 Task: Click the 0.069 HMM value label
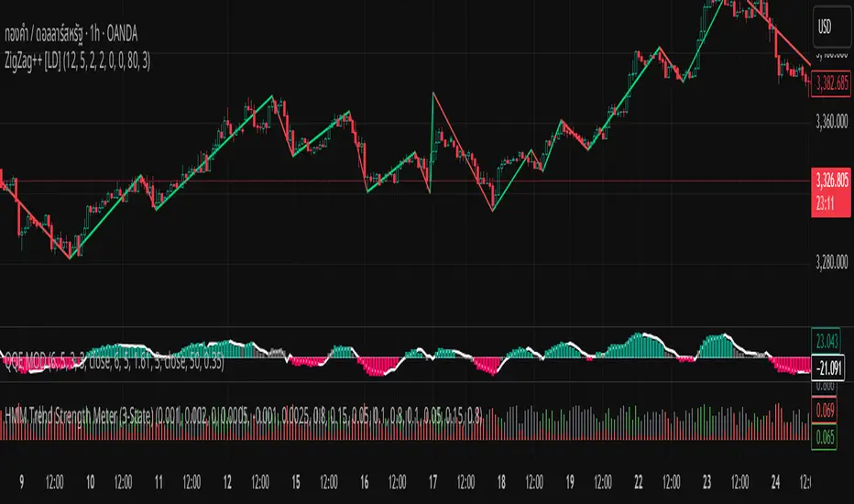(824, 411)
